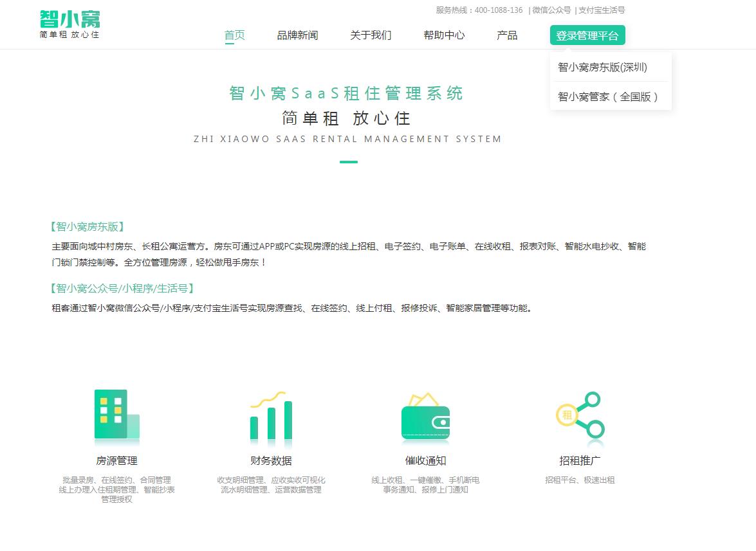Open 关于我们 in navigation
The image size is (756, 551).
pos(371,35)
